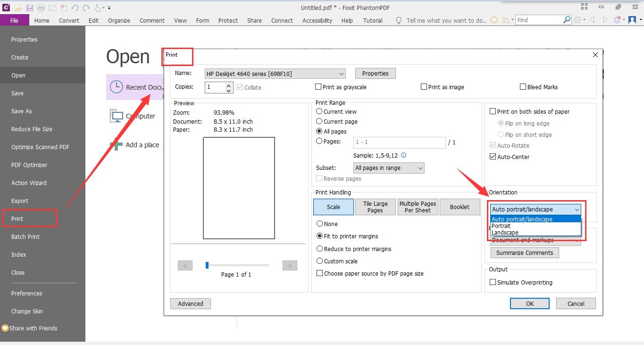Viewport: 644px width, 345px height.
Task: Select Current page radio button
Action: (319, 121)
